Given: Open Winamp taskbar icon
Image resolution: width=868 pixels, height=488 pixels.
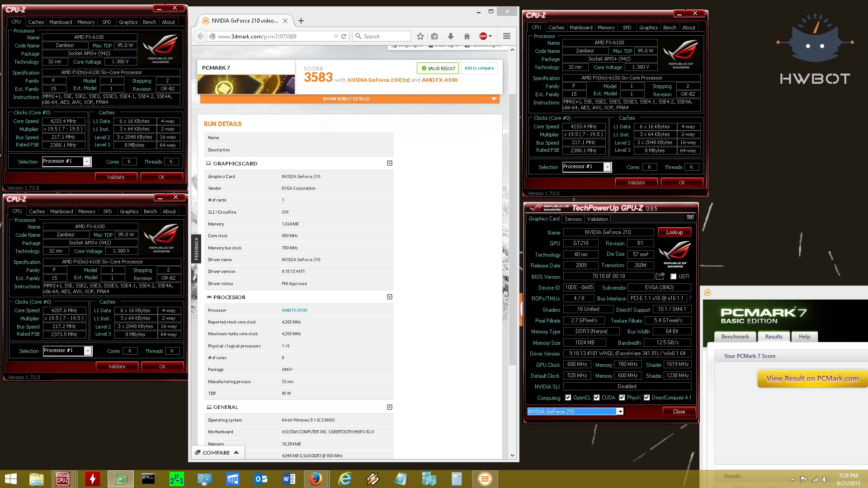Looking at the screenshot, I should coord(373,479).
